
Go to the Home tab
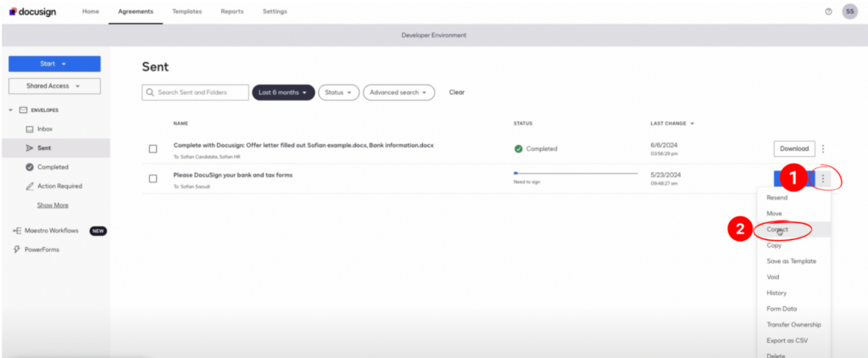[91, 12]
